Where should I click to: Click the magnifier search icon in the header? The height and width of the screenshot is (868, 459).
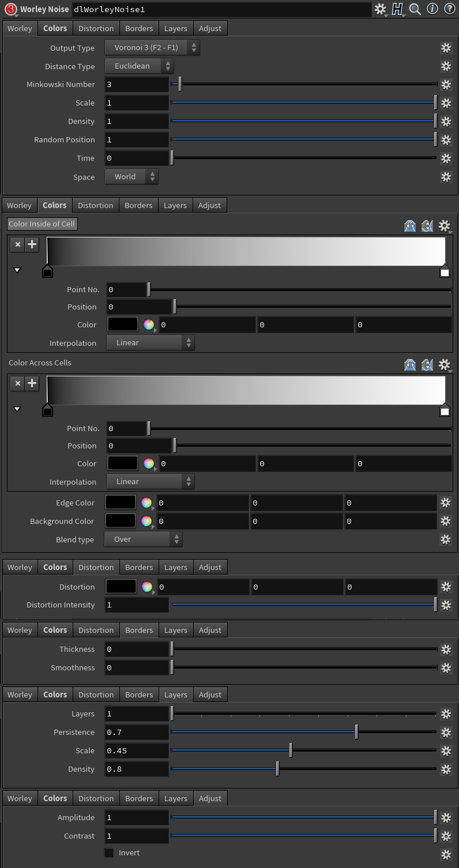pos(415,9)
